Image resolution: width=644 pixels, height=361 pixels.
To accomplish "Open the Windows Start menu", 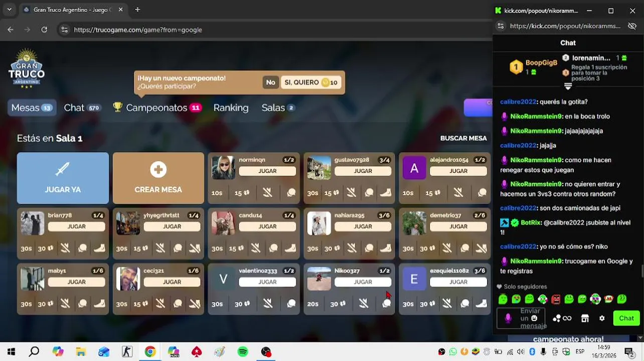I will click(x=11, y=352).
